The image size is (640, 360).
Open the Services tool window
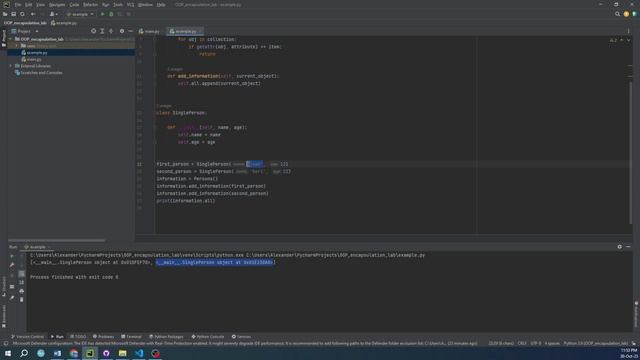[241, 337]
